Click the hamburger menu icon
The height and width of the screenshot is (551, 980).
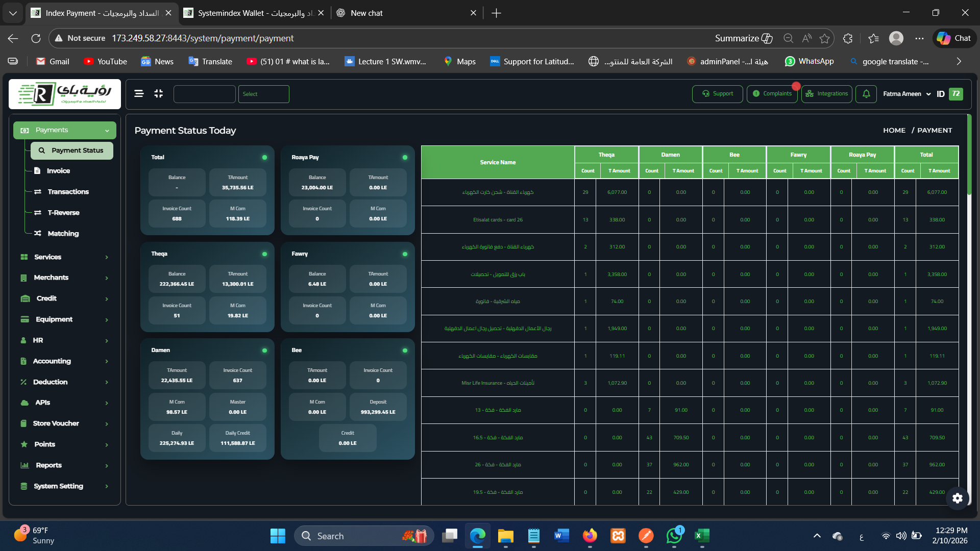(x=139, y=94)
